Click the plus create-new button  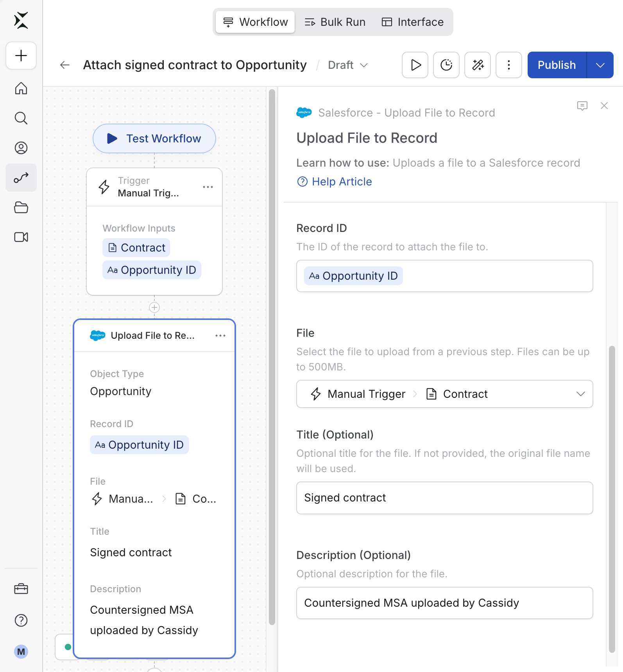tap(21, 56)
